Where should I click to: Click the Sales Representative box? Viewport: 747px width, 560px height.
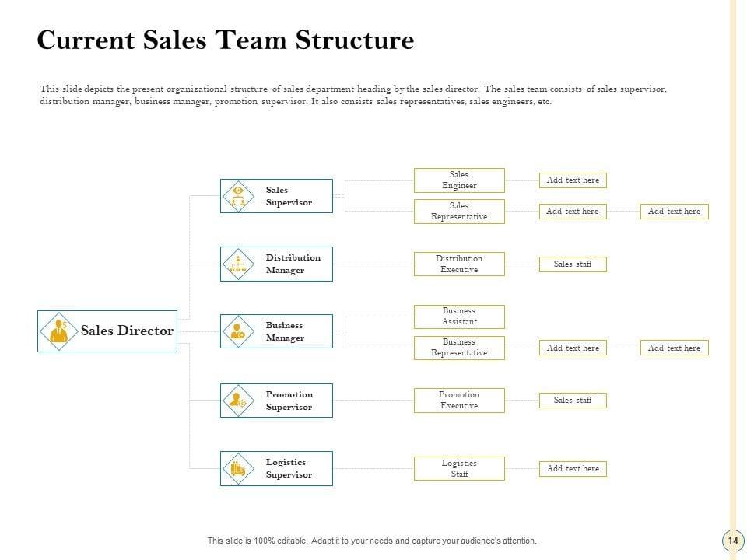(x=459, y=212)
